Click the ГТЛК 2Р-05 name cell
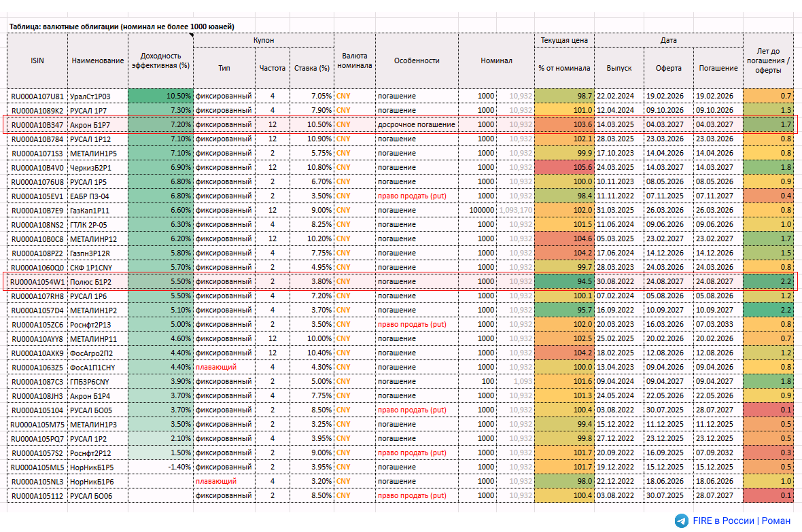802x532 pixels. [98, 225]
